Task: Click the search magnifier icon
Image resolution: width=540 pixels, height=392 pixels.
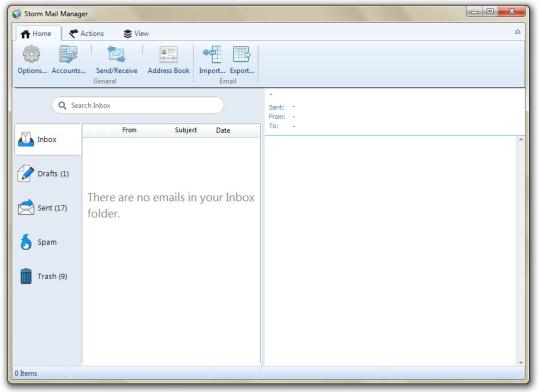Action: tap(62, 105)
